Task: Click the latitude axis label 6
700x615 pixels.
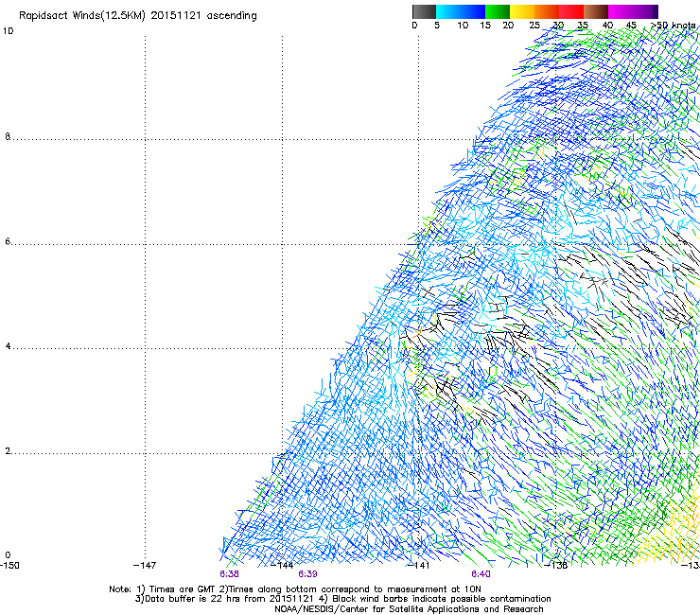Action: [8, 241]
